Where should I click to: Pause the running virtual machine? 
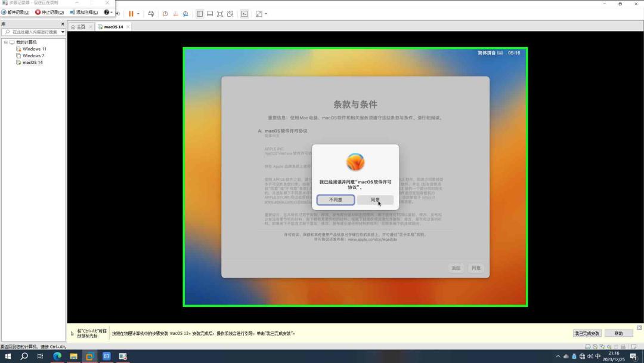tap(131, 13)
